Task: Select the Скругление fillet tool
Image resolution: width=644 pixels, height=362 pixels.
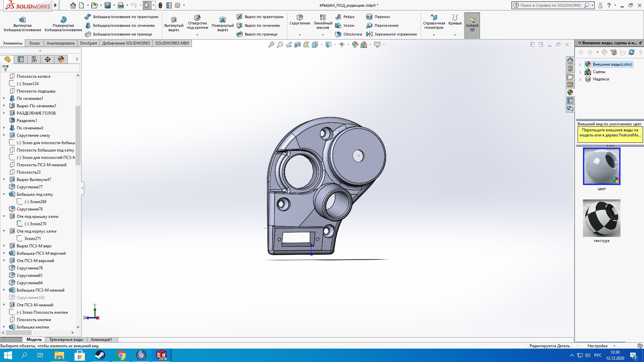Action: [x=300, y=20]
